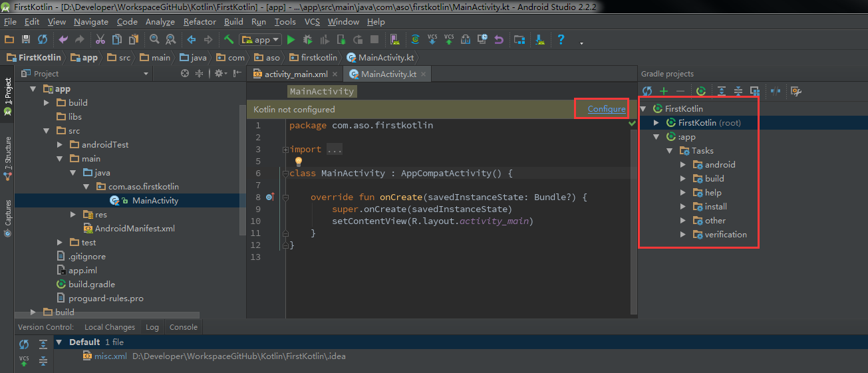This screenshot has height=373, width=868.
Task: Open the Captures tool window side button
Action: [8, 219]
